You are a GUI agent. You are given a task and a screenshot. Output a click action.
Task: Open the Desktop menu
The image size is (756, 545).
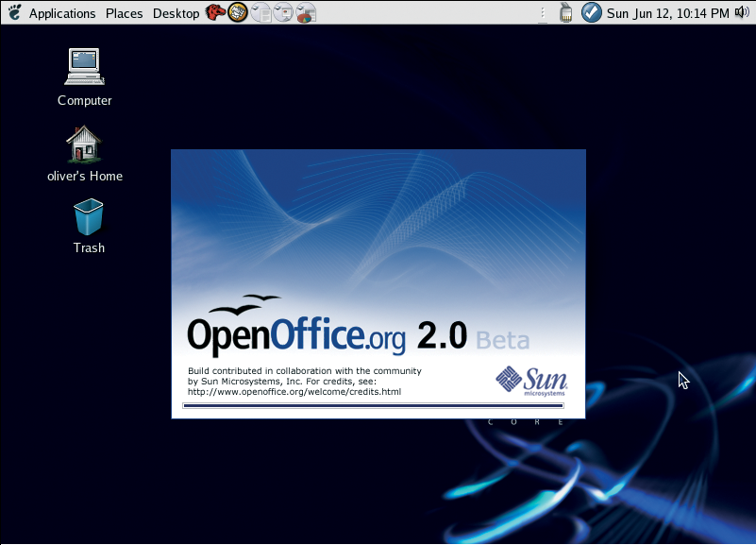point(176,13)
